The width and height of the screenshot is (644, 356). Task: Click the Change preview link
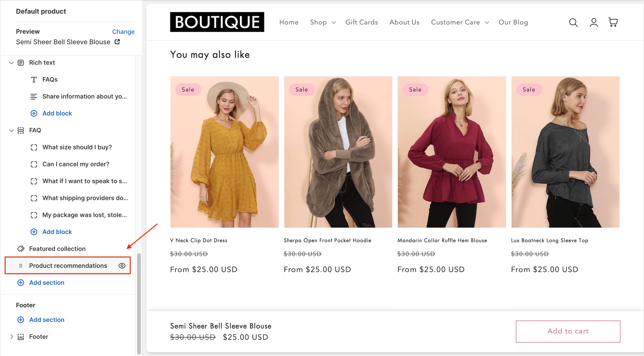[x=123, y=32]
